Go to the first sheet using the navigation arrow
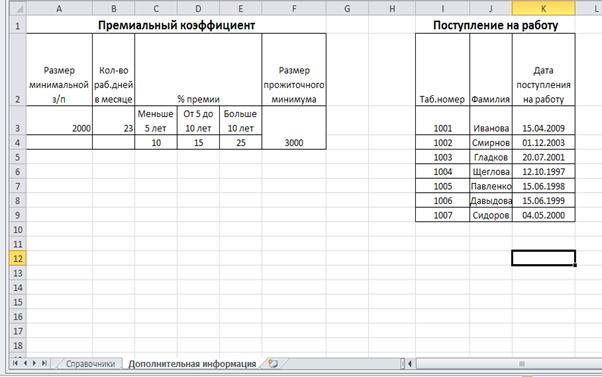The height and width of the screenshot is (377, 602). (x=15, y=363)
